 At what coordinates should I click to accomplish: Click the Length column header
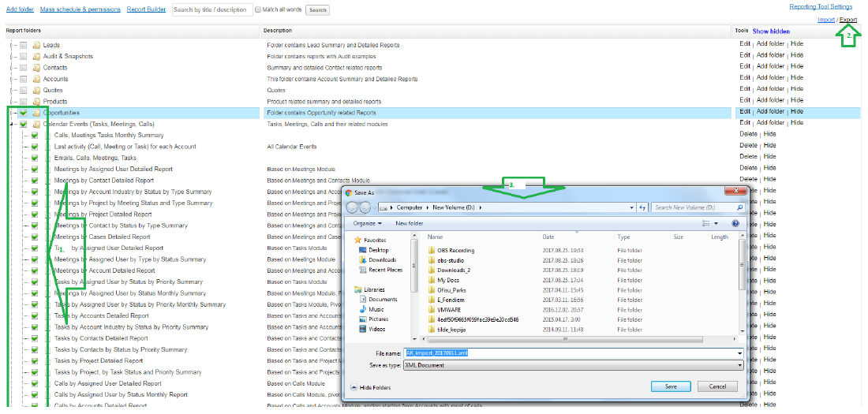click(720, 237)
